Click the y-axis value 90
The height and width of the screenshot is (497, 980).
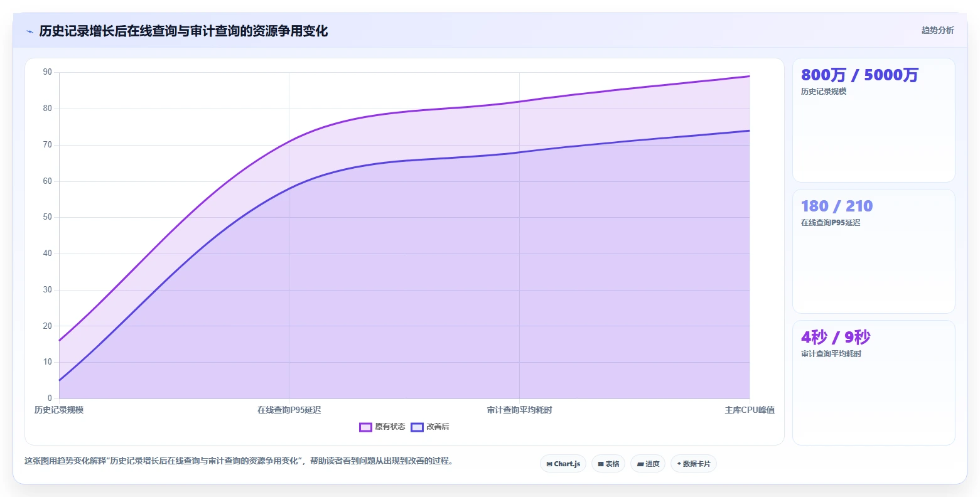coord(48,72)
